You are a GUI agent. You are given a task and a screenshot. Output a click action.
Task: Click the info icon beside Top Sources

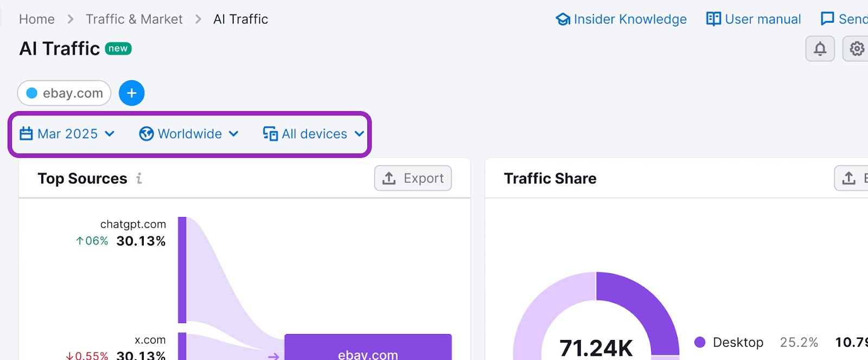(139, 178)
